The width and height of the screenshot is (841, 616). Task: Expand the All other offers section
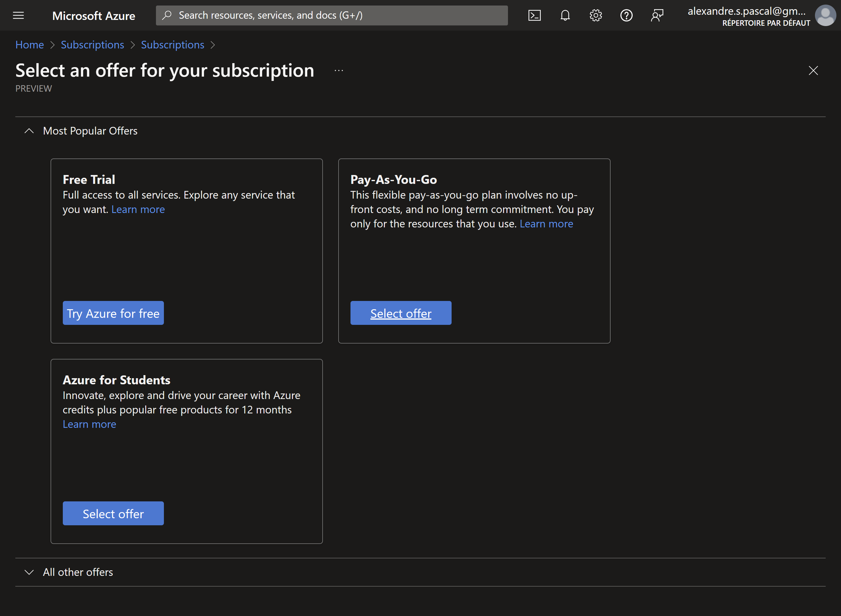tap(29, 572)
